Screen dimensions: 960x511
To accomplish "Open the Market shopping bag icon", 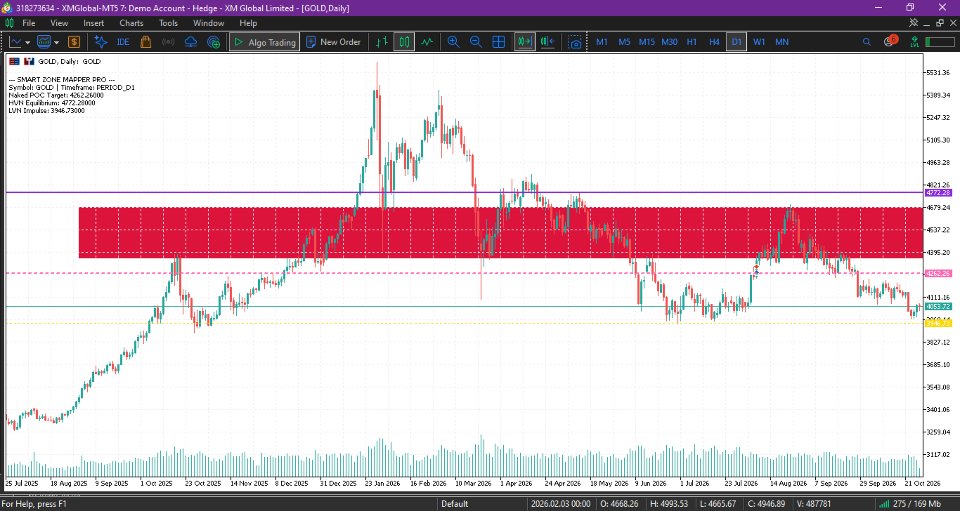I will pos(146,42).
